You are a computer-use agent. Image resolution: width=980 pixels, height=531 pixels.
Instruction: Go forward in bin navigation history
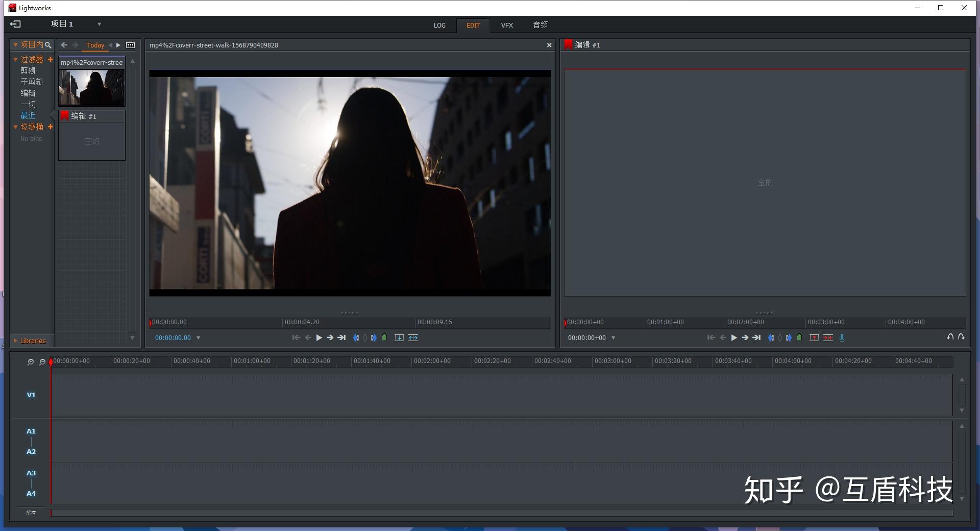(76, 45)
